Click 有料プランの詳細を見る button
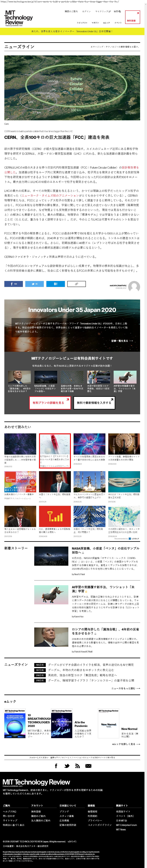This screenshot has height=868, width=147. pyautogui.click(x=50, y=403)
